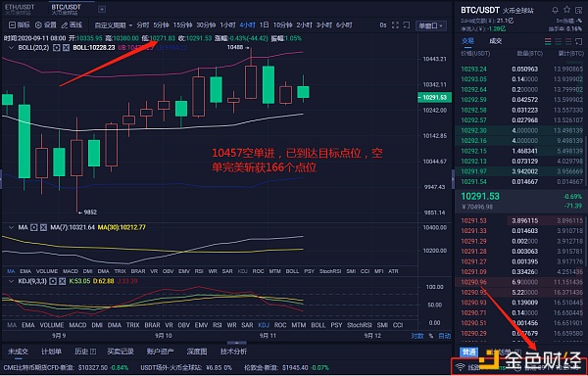Show sell-orders-only order book view
The height and width of the screenshot is (376, 588).
coord(568,41)
